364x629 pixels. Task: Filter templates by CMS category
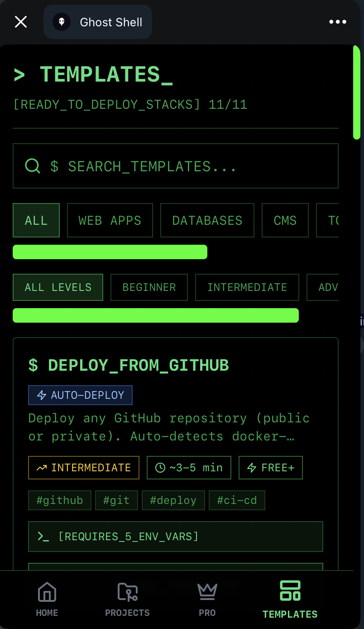point(285,220)
